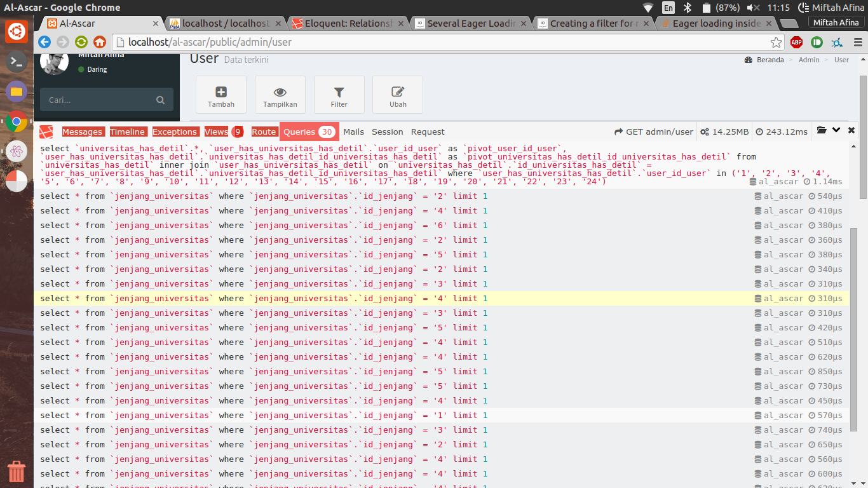Image resolution: width=868 pixels, height=488 pixels.
Task: Click the Cari search field in sidebar
Action: click(106, 100)
